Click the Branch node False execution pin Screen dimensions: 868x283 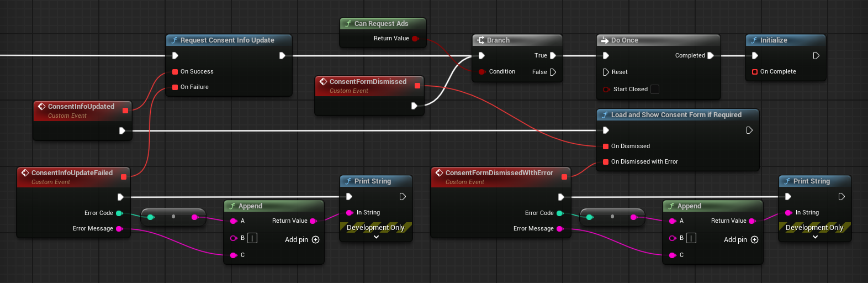pyautogui.click(x=553, y=72)
